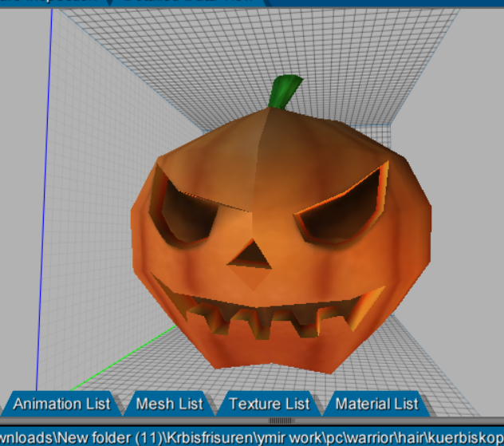Switch to the Mesh List tab
Viewport: 504px width, 446px height.
coord(169,404)
